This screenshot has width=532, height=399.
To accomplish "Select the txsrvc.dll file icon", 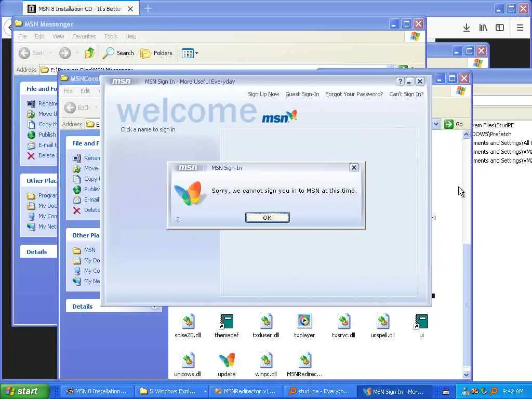I will pos(343,326).
